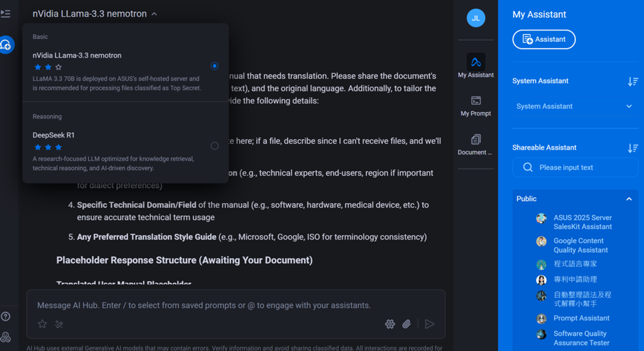This screenshot has width=644, height=351.
Task: Open the help question mark icon
Action: 6,316
